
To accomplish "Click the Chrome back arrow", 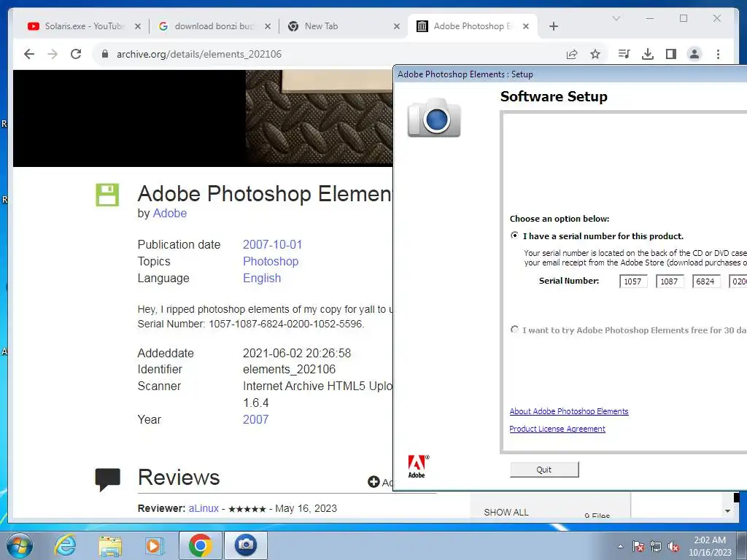I will [x=29, y=54].
